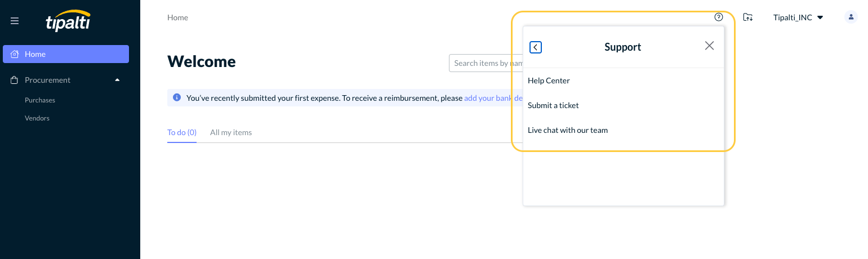Start Live chat with our team
868x259 pixels.
(568, 130)
